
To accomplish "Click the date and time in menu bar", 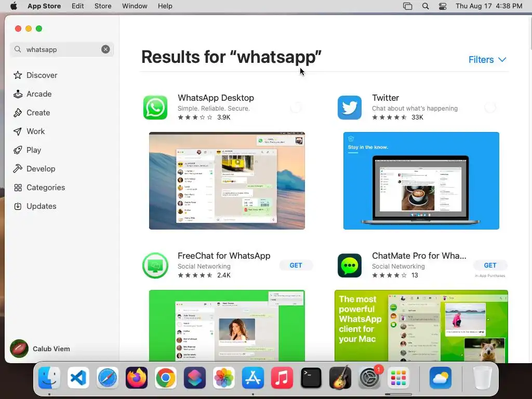I will pos(489,6).
